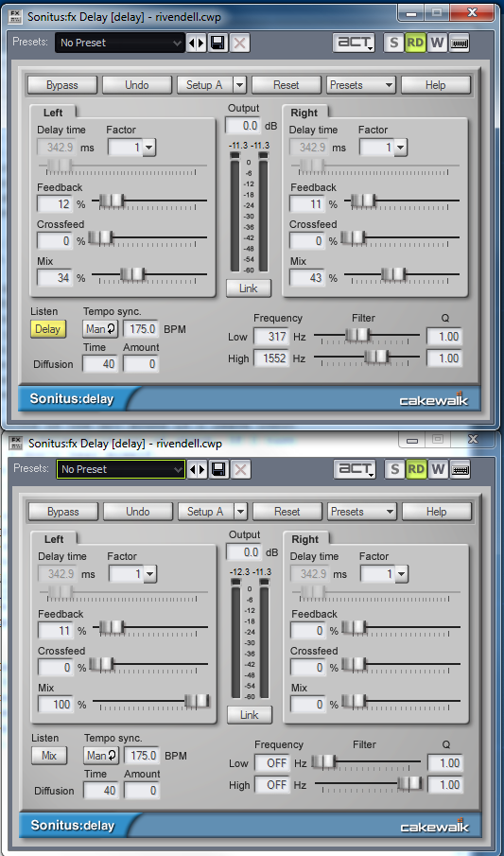Click the S button in bottom window toolbar
This screenshot has height=856, width=504.
point(395,469)
